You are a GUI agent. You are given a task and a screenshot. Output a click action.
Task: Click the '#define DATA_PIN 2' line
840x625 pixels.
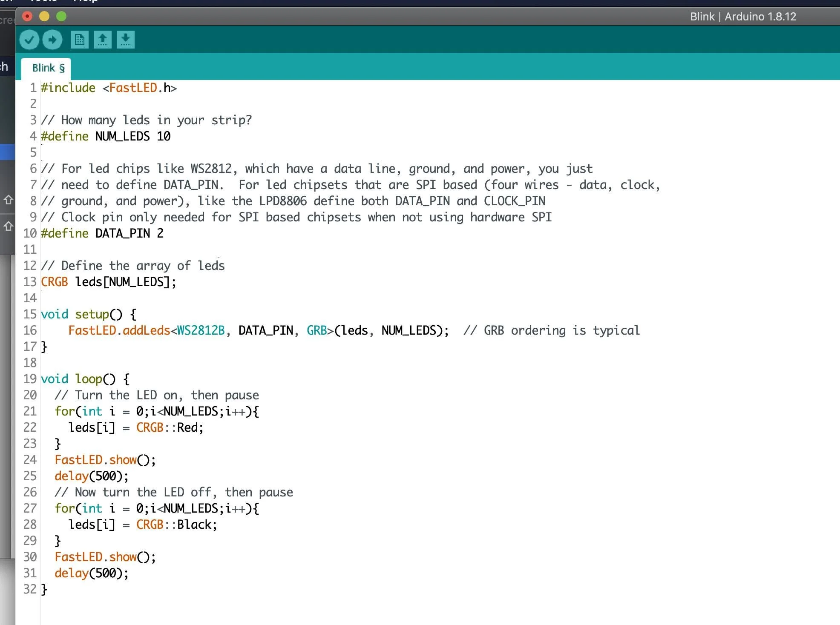click(102, 233)
